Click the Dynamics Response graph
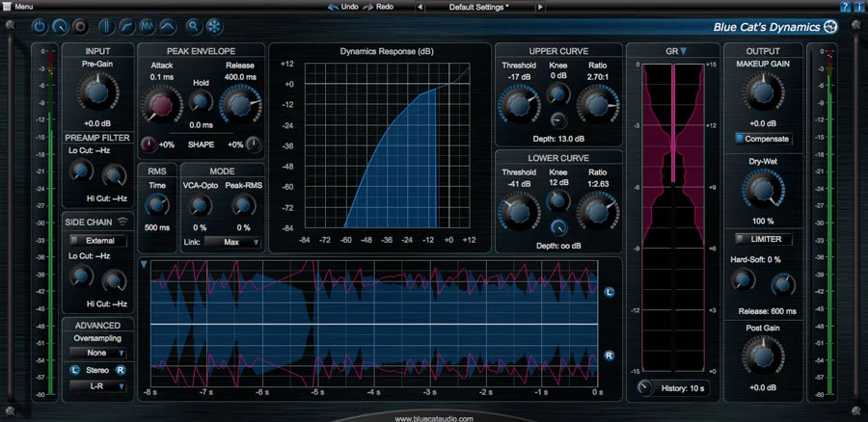Image resolution: width=868 pixels, height=422 pixels. tap(387, 145)
